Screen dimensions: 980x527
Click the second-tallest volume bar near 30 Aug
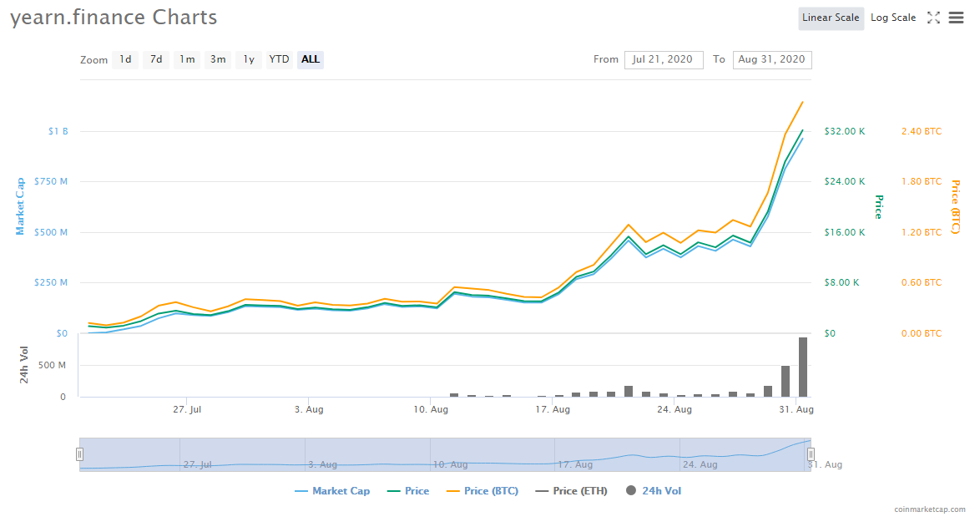point(786,382)
